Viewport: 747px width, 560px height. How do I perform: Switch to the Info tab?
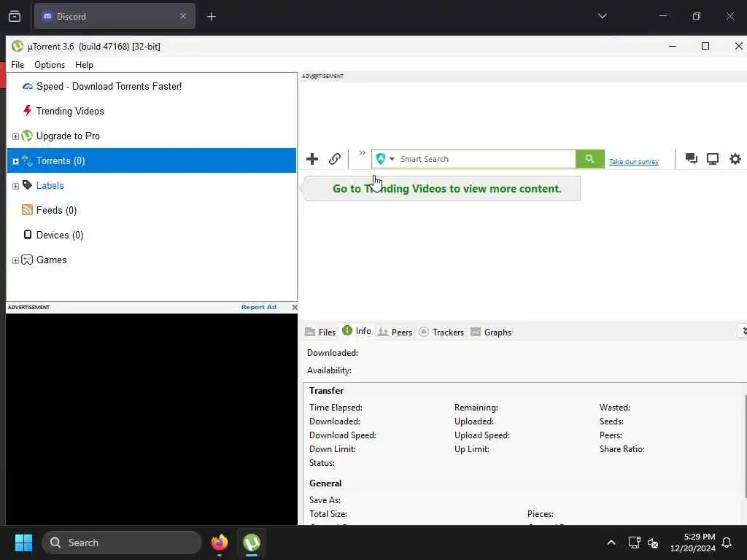357,331
